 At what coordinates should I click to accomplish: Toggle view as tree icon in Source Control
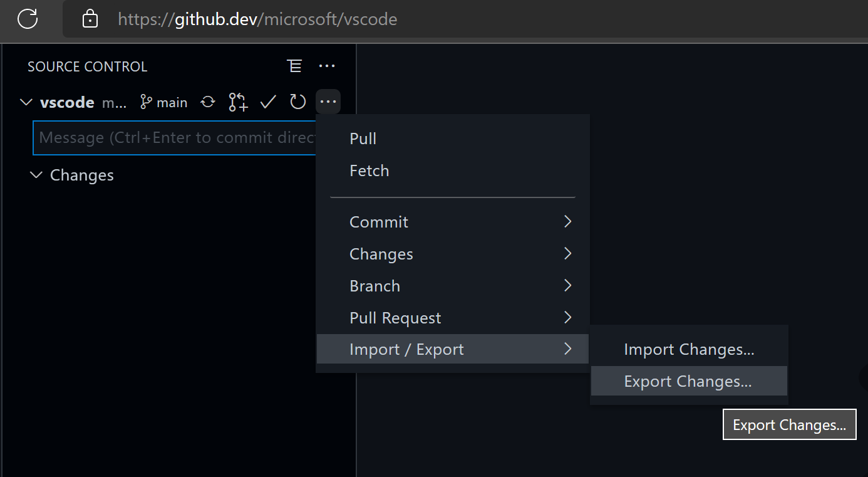pyautogui.click(x=294, y=66)
